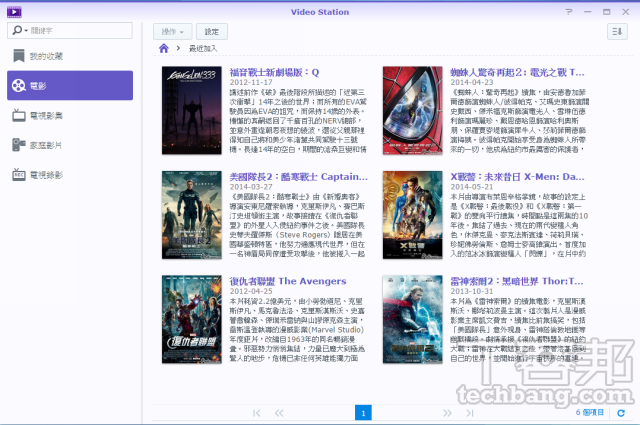Screen dimensions: 640x425
Task: Click the home icon in breadcrumb
Action: tap(164, 48)
